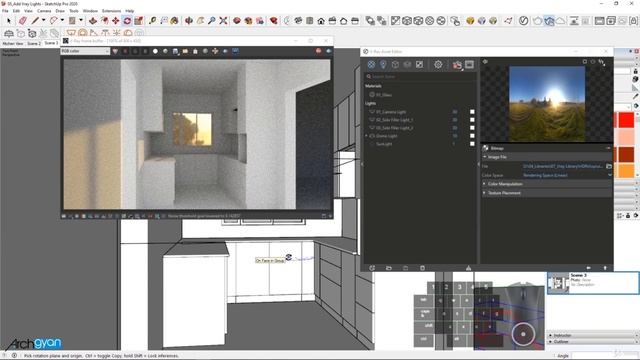
Task: Open Lights category in Asset Editor
Action: pyautogui.click(x=383, y=64)
